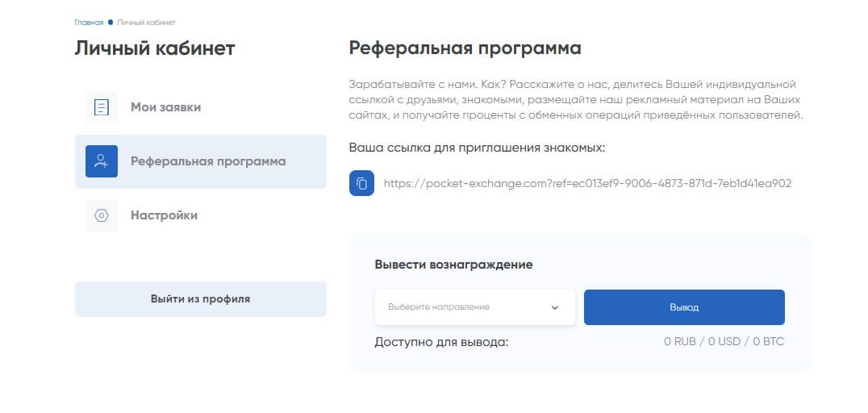This screenshot has width=868, height=413.
Task: Click the 0 RUB / 0 USD / 0 BTC balance
Action: [724, 342]
